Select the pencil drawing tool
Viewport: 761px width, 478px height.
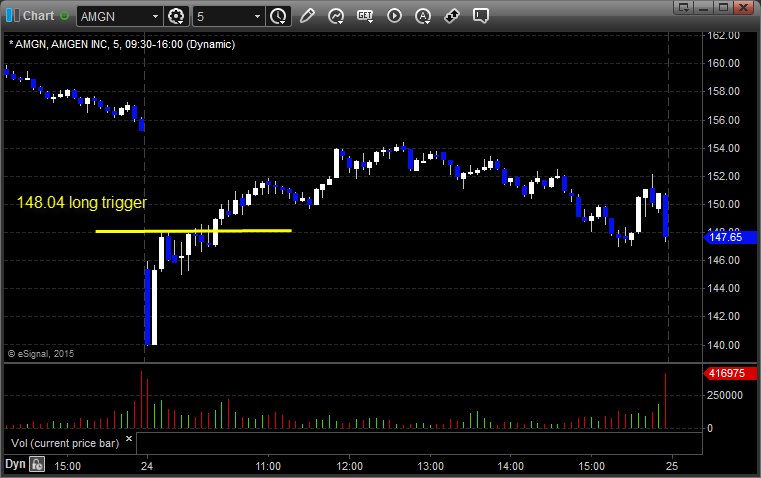pyautogui.click(x=307, y=16)
